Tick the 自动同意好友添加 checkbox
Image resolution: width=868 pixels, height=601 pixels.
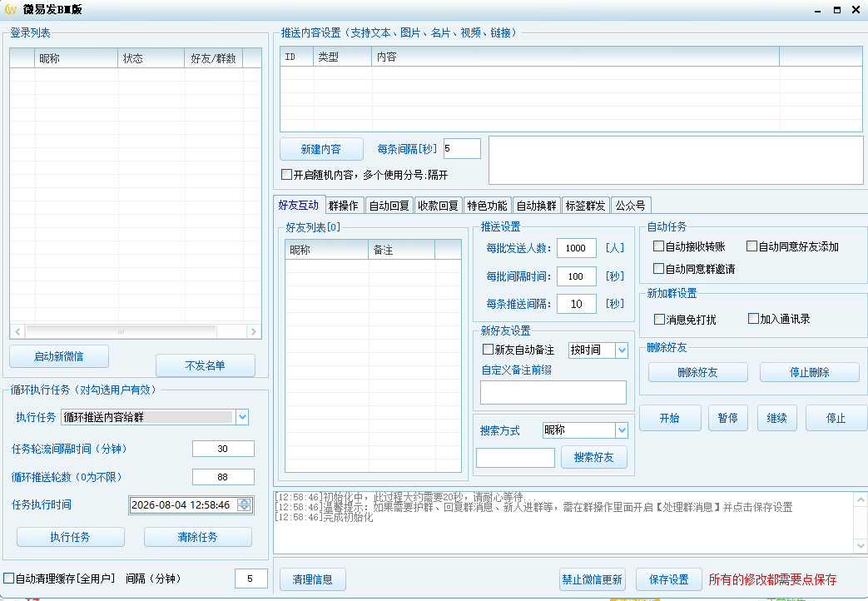pyautogui.click(x=751, y=246)
